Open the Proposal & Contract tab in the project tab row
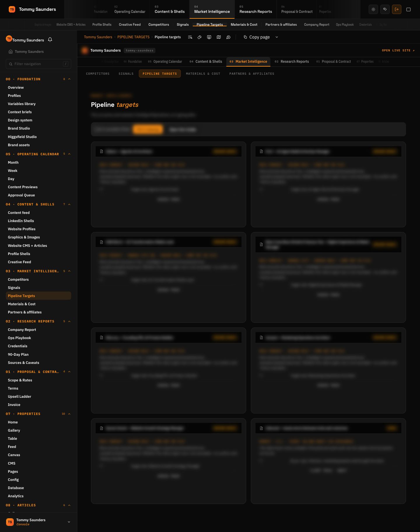Viewport: 420px width, 532px height. point(333,62)
